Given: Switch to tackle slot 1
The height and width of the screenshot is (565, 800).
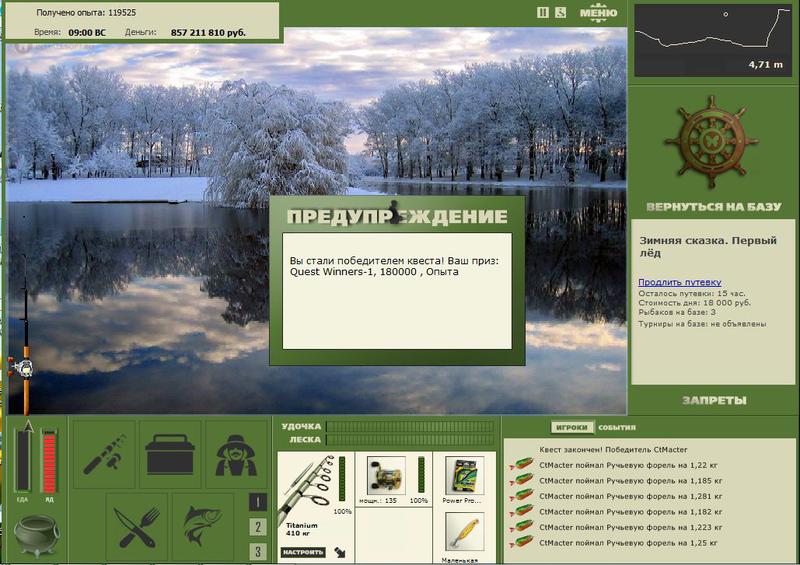Looking at the screenshot, I should click(258, 502).
